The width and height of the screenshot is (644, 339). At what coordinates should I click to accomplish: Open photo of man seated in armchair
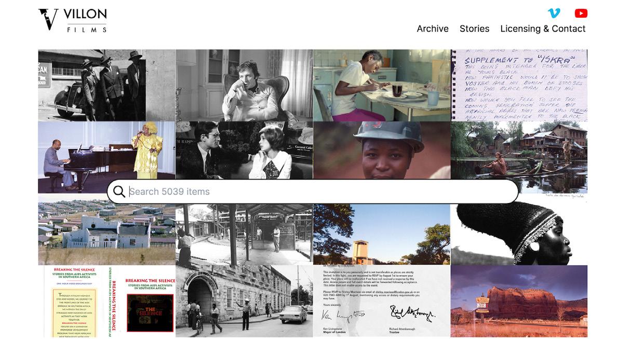point(244,85)
